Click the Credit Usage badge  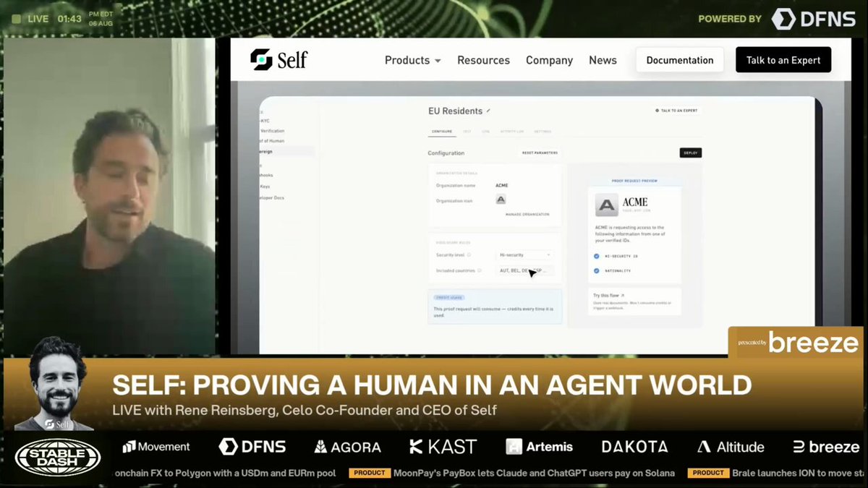pyautogui.click(x=448, y=297)
